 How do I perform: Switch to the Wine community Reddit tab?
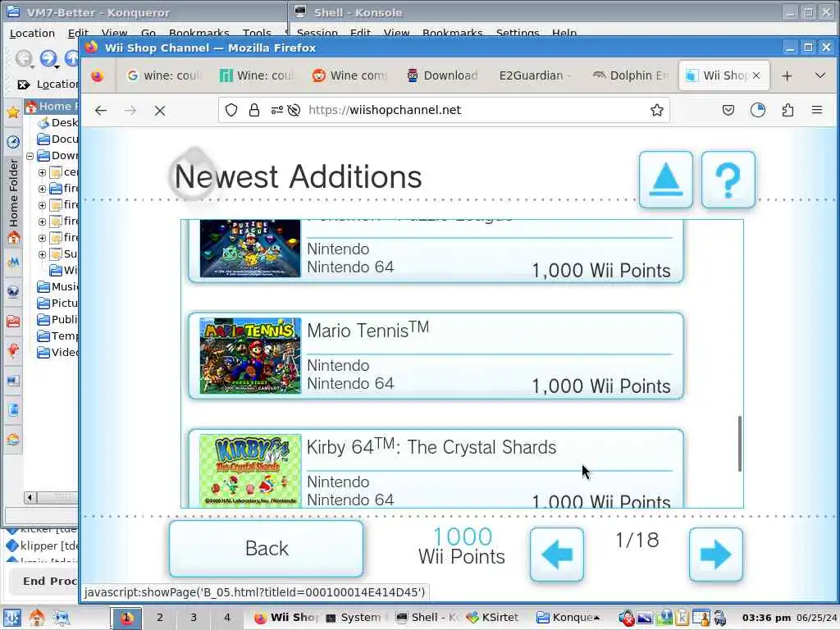350,75
